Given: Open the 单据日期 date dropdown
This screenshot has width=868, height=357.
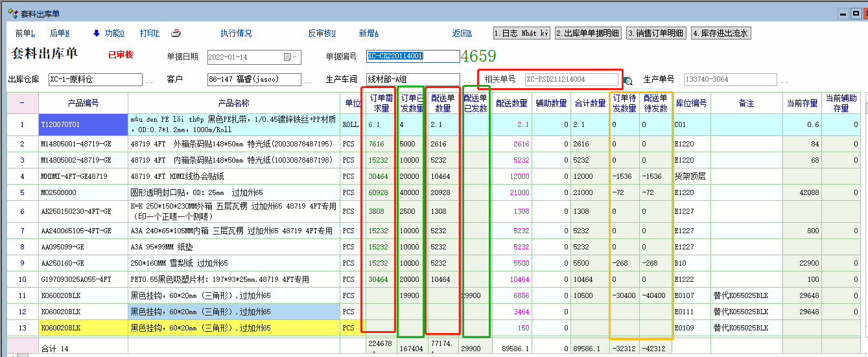Looking at the screenshot, I should 295,57.
